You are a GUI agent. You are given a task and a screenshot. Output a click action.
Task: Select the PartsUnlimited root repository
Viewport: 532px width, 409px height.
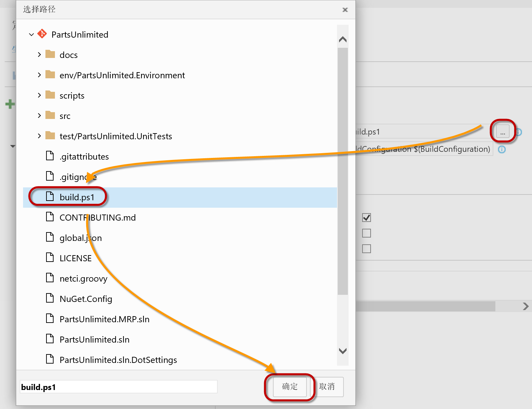(80, 35)
